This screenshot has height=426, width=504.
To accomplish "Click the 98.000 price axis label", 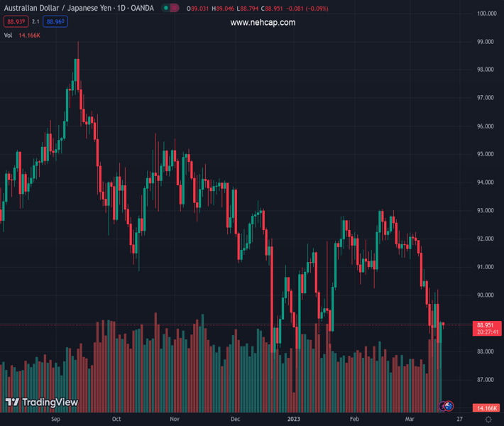I will (486, 70).
